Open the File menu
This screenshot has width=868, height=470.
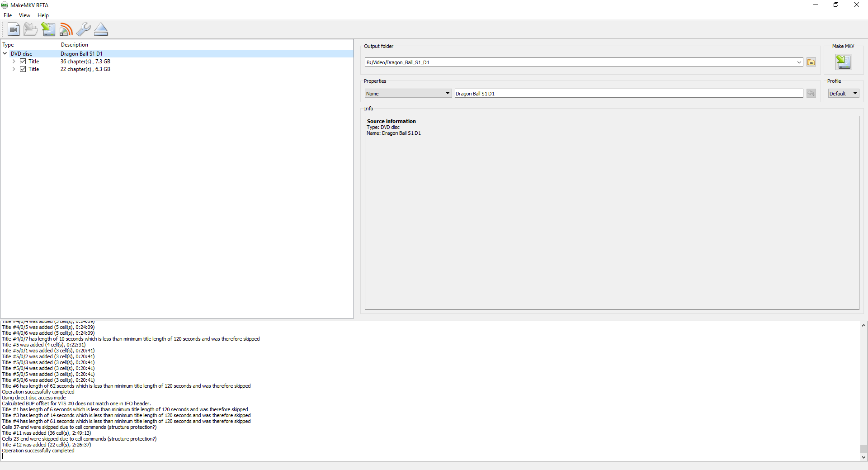[8, 15]
